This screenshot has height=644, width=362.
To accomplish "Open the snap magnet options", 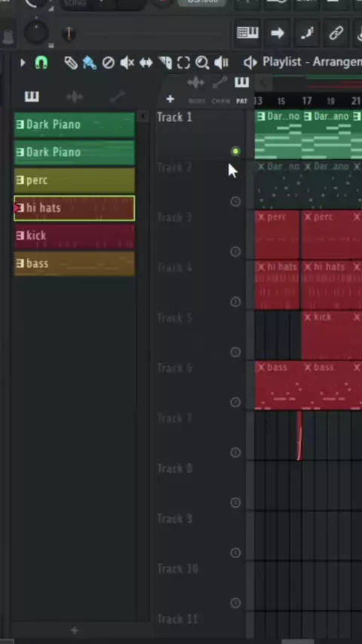I will [41, 63].
